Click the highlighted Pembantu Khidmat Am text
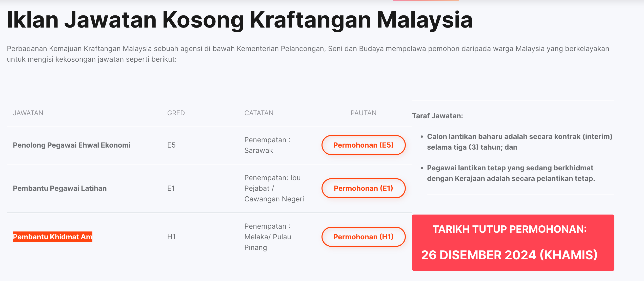This screenshot has height=281, width=644. pyautogui.click(x=53, y=237)
